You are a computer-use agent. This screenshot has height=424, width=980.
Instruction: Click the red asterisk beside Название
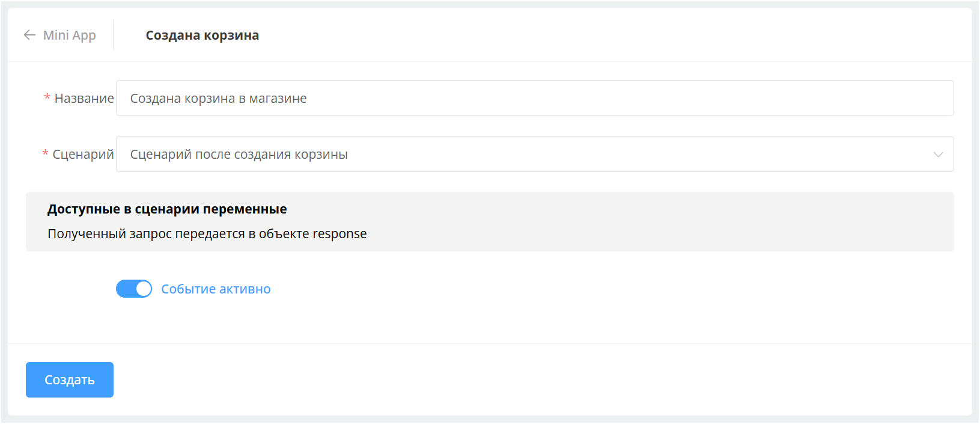(47, 98)
